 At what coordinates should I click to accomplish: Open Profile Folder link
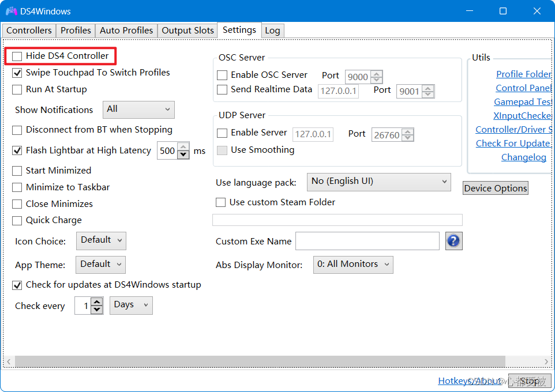[524, 74]
